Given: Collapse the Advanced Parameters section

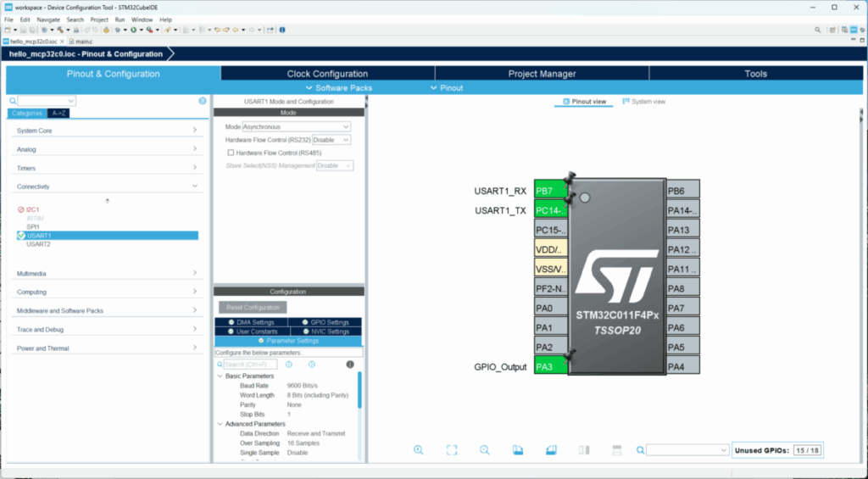Looking at the screenshot, I should pyautogui.click(x=220, y=424).
